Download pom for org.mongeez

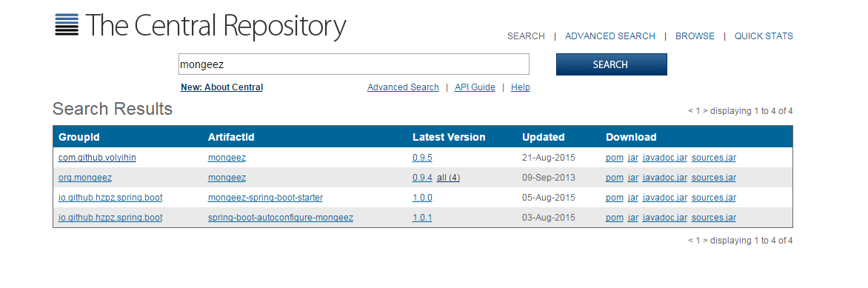[x=615, y=178]
